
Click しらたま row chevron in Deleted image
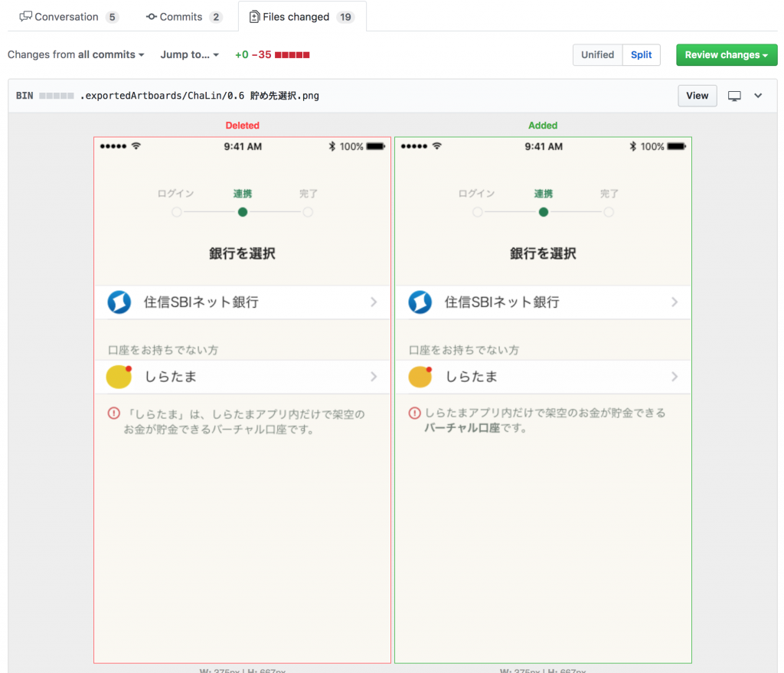click(374, 377)
